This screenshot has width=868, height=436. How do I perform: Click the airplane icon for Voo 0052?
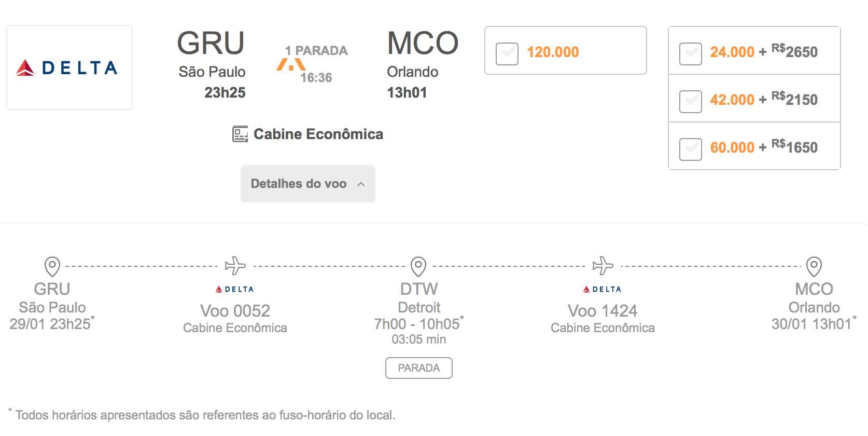(x=235, y=266)
